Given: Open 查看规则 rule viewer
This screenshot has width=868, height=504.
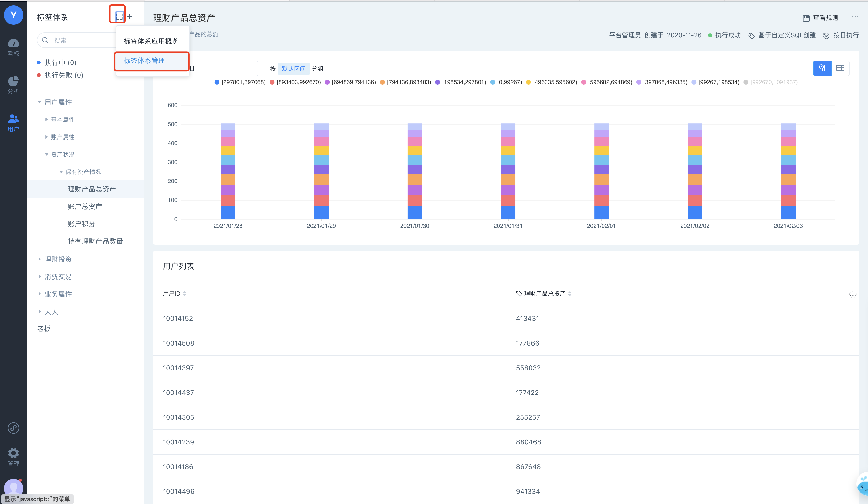Looking at the screenshot, I should tap(820, 18).
